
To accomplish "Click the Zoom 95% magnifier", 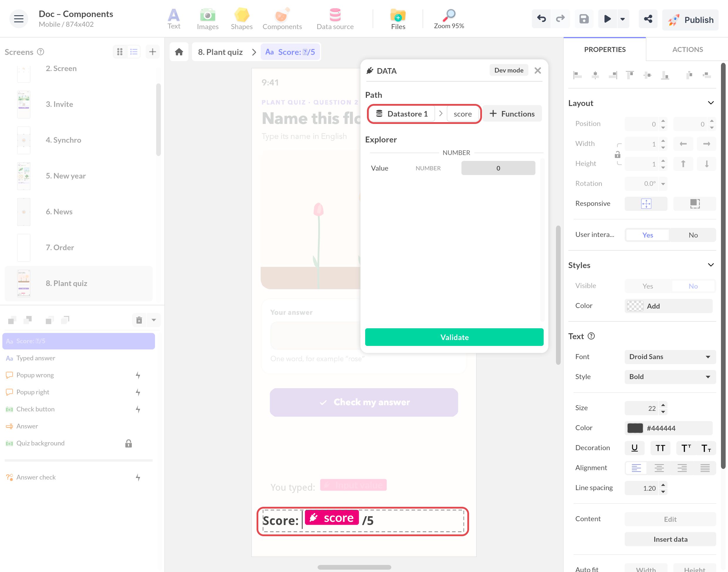I will click(449, 19).
